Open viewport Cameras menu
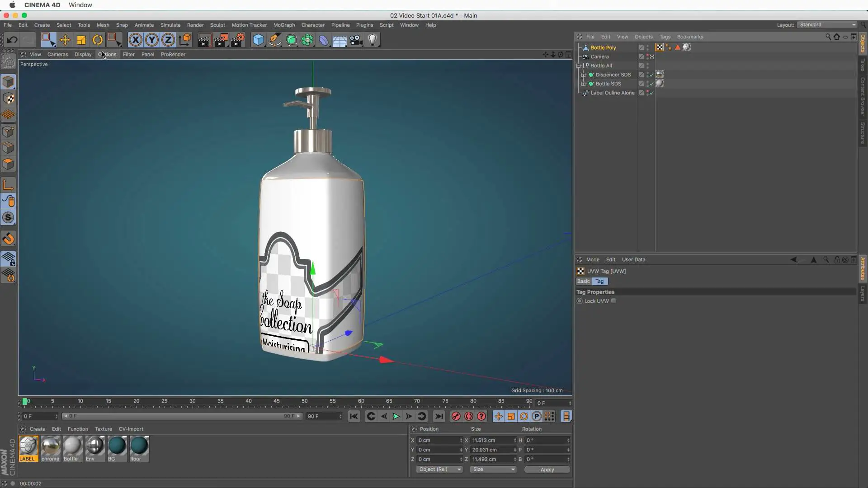The height and width of the screenshot is (488, 868). tap(57, 54)
